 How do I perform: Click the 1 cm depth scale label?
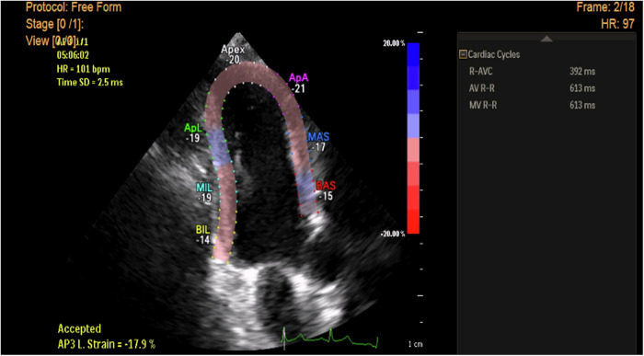pyautogui.click(x=414, y=344)
